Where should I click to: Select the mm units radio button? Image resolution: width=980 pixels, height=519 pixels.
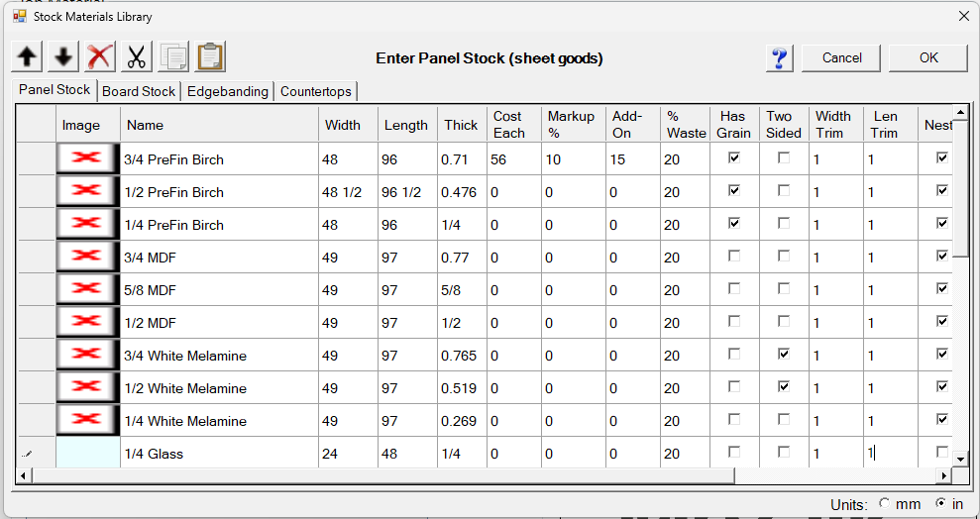[x=885, y=503]
